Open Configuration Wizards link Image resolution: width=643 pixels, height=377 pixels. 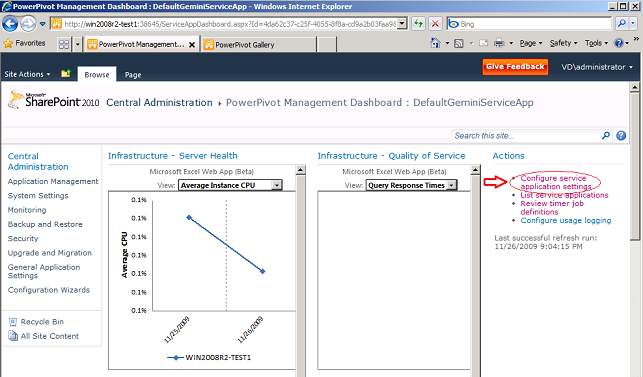point(48,290)
